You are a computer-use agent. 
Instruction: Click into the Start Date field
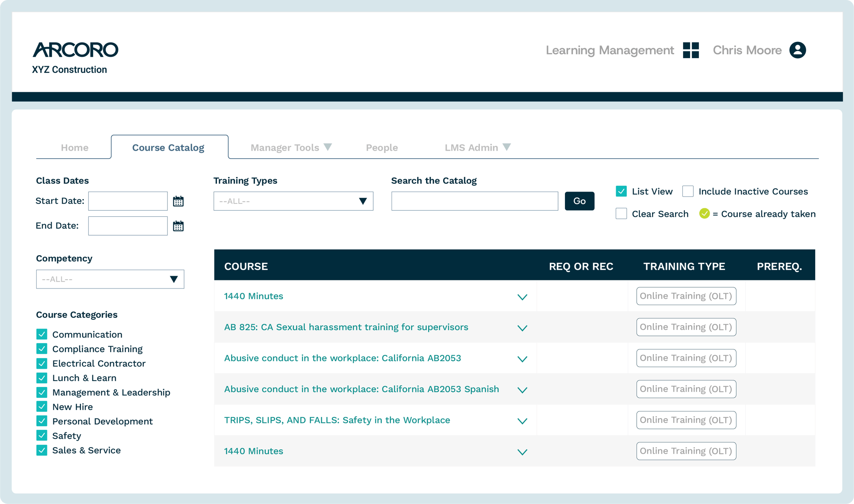pos(128,201)
